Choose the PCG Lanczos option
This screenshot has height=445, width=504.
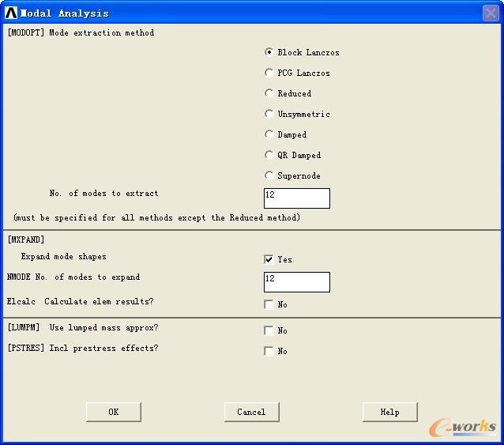pos(269,73)
